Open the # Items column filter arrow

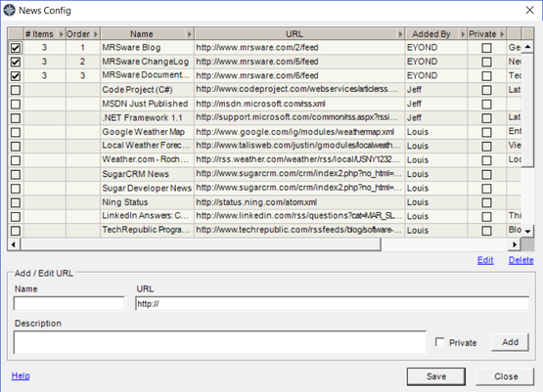pos(62,34)
